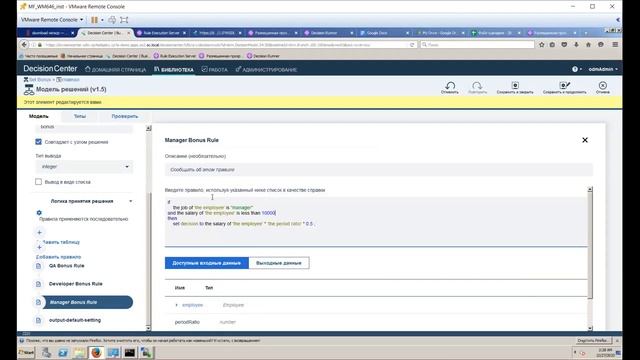640x360 pixels.
Task: Click the command prompt taskbar icon
Action: pyautogui.click(x=130, y=352)
